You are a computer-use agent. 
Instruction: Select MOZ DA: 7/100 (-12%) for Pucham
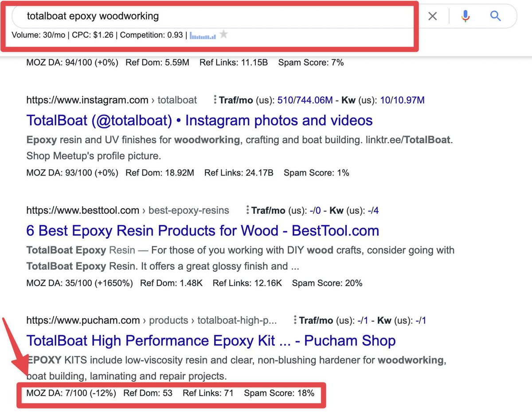(71, 393)
